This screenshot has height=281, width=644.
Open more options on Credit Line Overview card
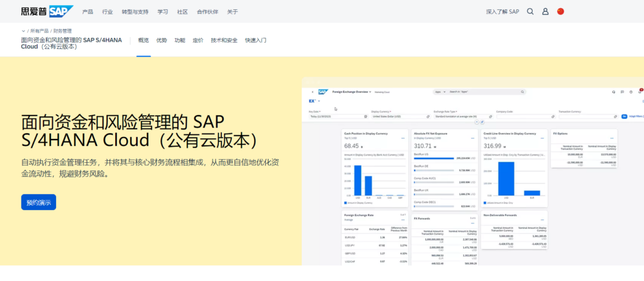(x=543, y=138)
